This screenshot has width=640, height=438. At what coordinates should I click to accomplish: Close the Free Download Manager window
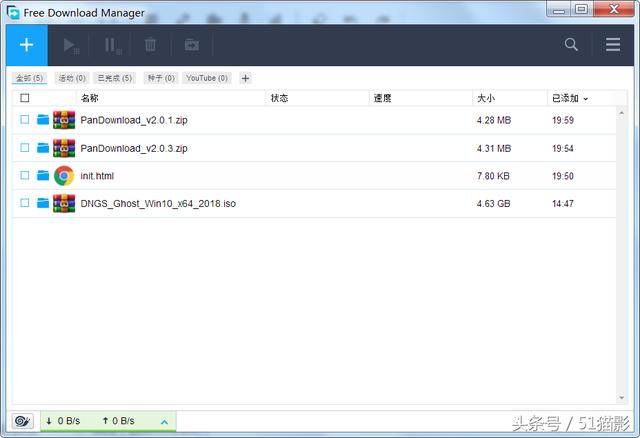(x=613, y=9)
